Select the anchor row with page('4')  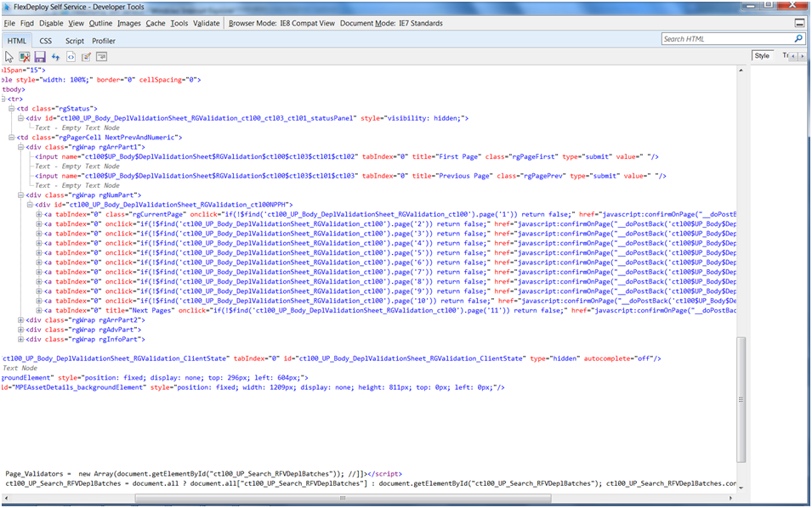(390, 243)
